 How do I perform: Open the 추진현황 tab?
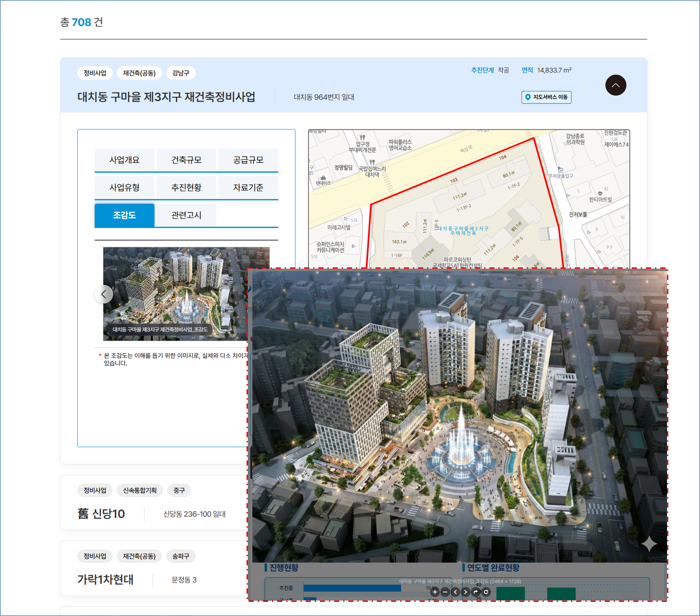pos(186,187)
